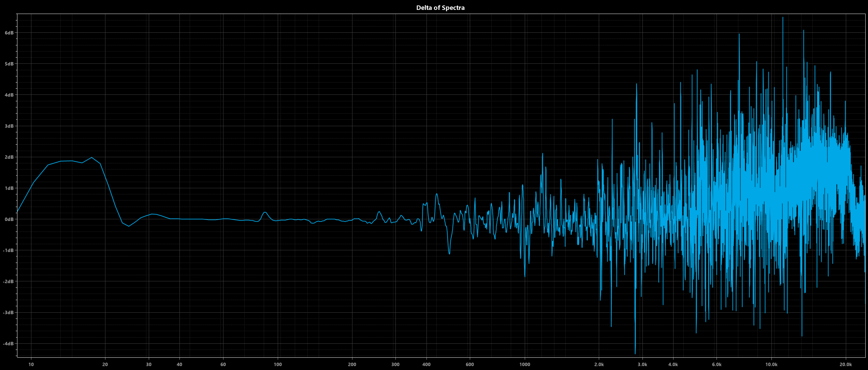Click the -2dB y-axis label
This screenshot has height=370, width=868.
pyautogui.click(x=9, y=281)
